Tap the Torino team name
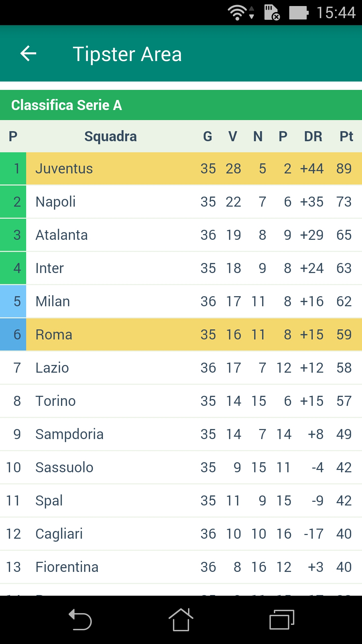This screenshot has width=362, height=644. click(56, 401)
